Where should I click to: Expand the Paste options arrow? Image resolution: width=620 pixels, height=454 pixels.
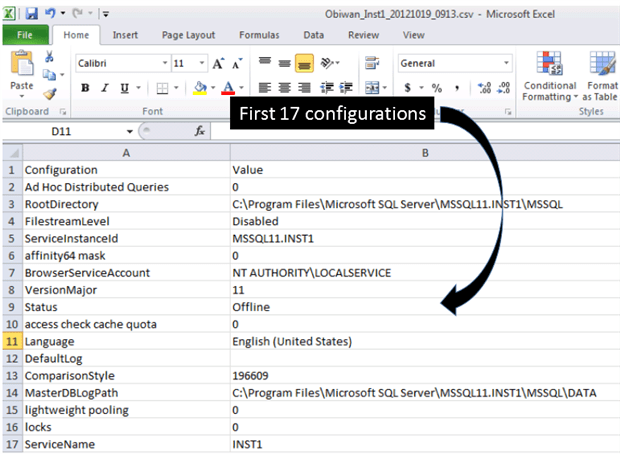tap(22, 96)
